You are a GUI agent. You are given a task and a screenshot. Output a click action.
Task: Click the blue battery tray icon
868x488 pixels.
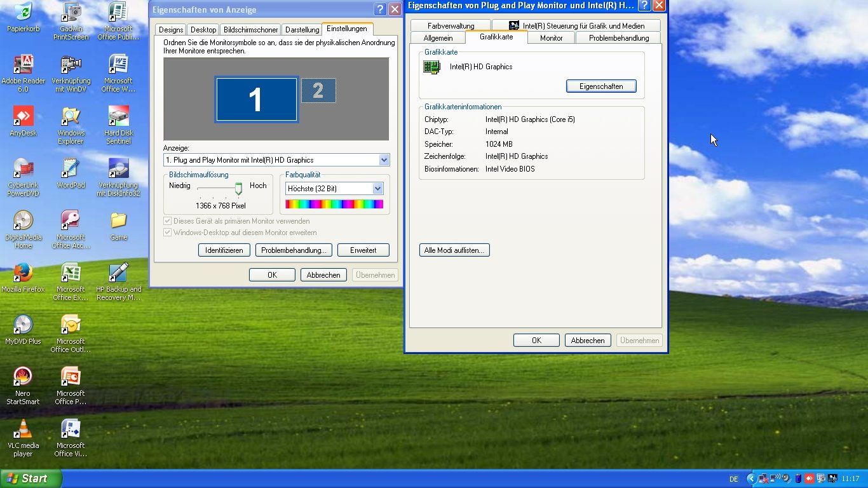click(x=799, y=478)
